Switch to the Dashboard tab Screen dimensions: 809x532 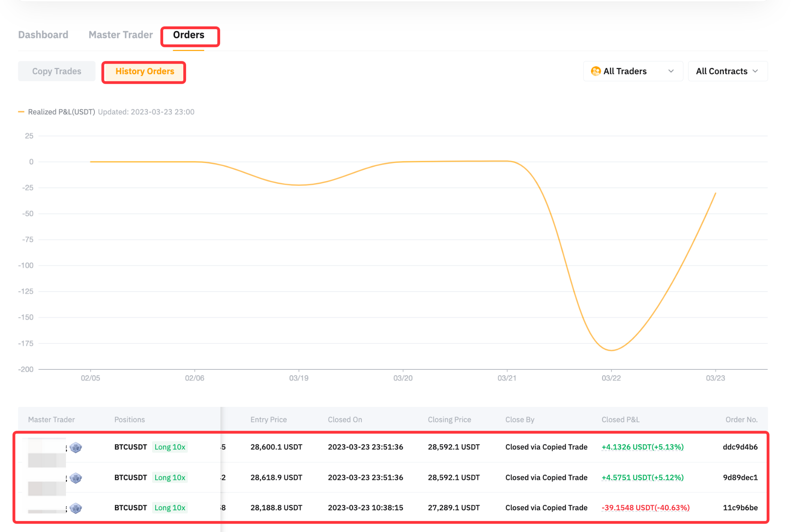coord(43,35)
